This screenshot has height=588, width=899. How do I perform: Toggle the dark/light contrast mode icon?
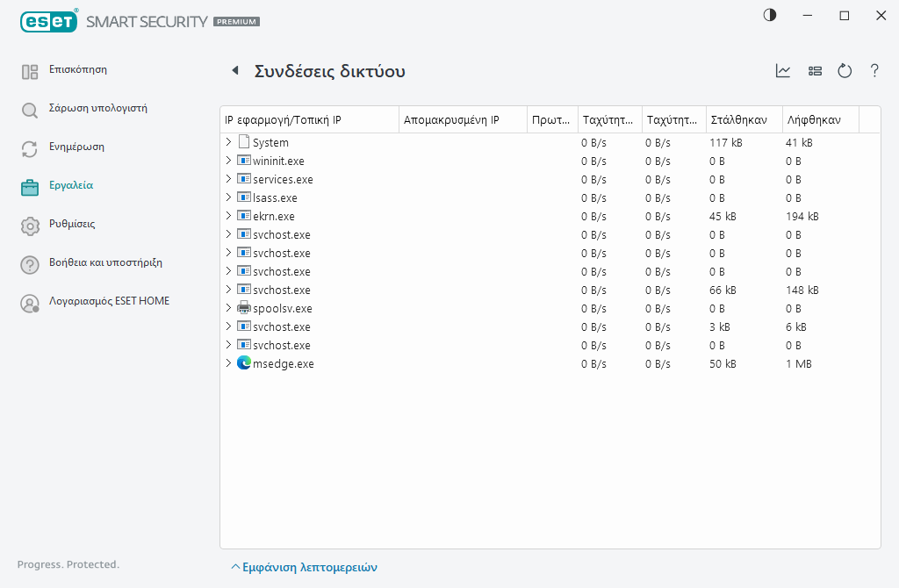pos(770,16)
